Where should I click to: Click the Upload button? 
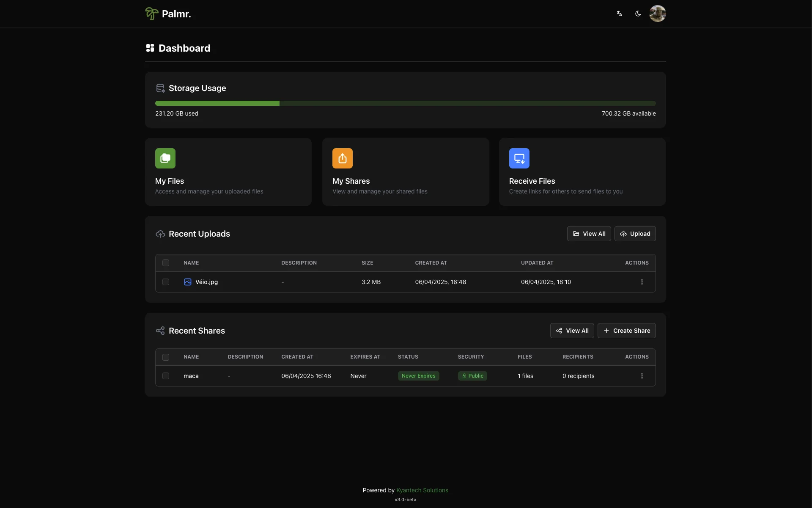click(635, 234)
